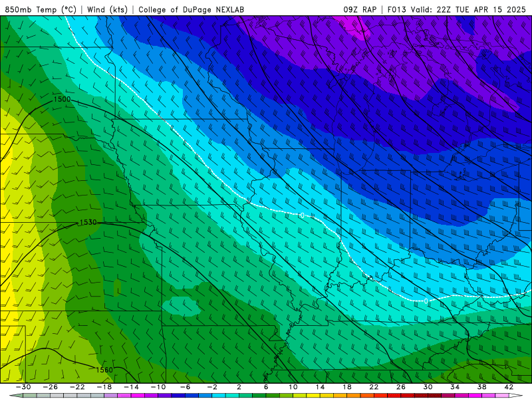Image resolution: width=532 pixels, height=399 pixels.
Task: Click the white right arrow end of color bar
Action: pyautogui.click(x=516, y=396)
